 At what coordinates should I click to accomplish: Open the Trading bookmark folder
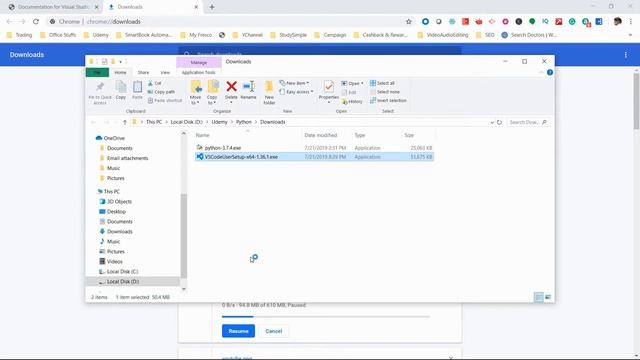pos(19,35)
